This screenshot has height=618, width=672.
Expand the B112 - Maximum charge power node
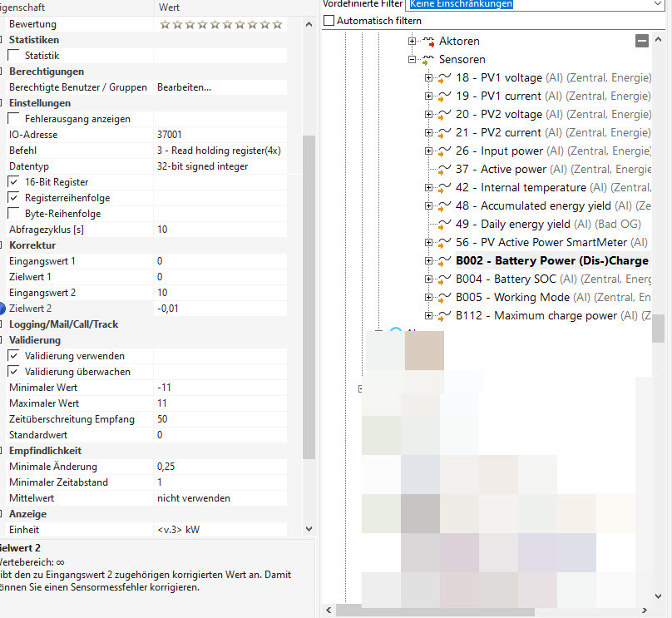tap(428, 315)
